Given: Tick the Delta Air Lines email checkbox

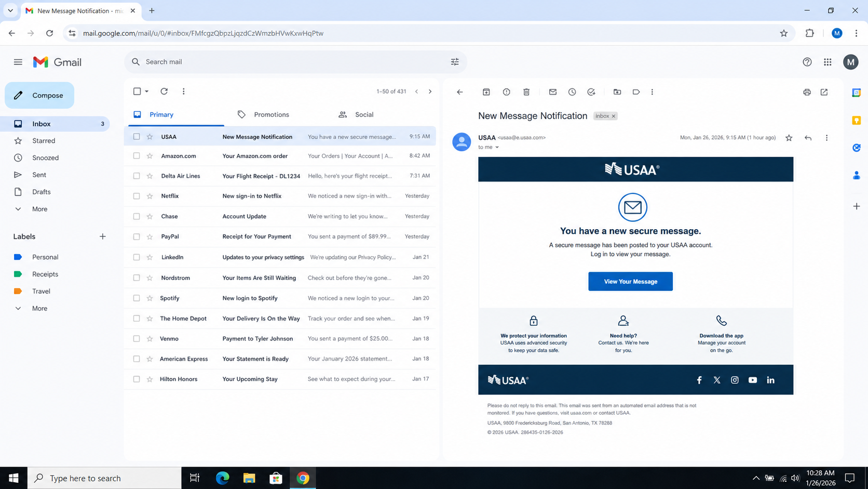Looking at the screenshot, I should coord(137,176).
